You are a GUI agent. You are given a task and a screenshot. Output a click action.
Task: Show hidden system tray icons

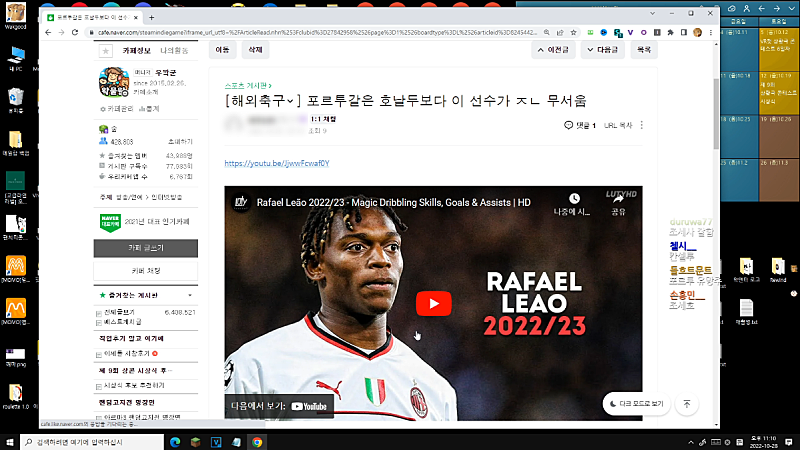click(691, 442)
